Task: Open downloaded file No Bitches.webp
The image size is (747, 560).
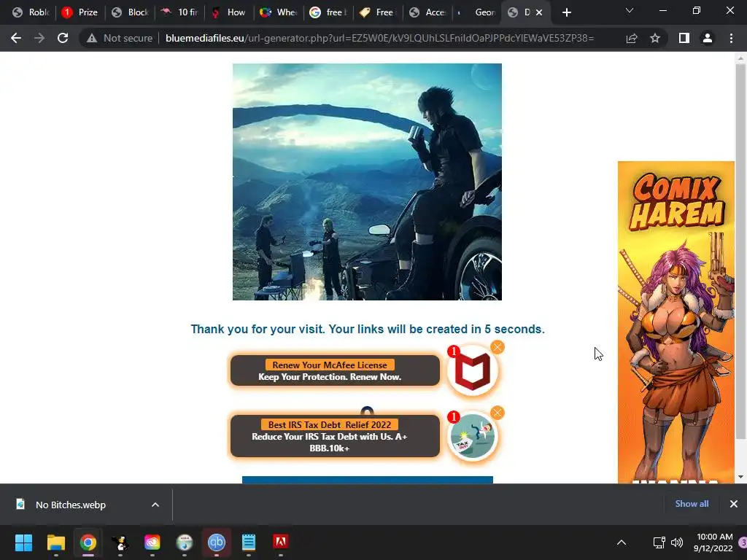Action: click(x=71, y=505)
